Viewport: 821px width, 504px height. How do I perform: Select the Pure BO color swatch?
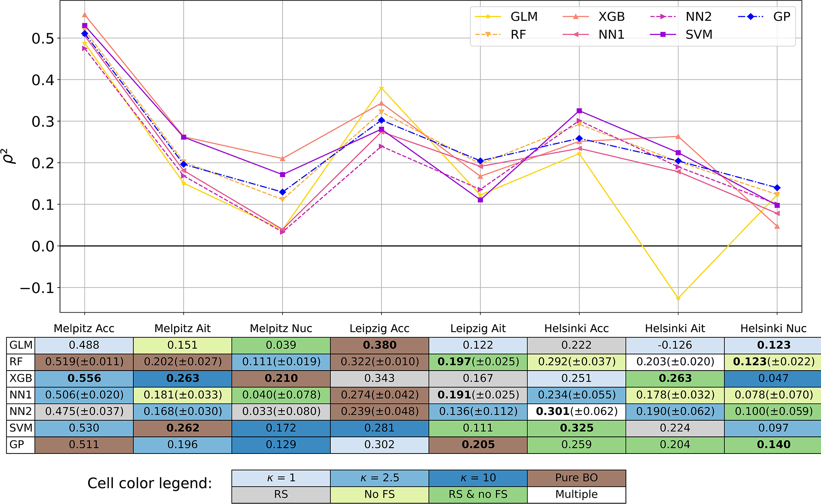(576, 478)
